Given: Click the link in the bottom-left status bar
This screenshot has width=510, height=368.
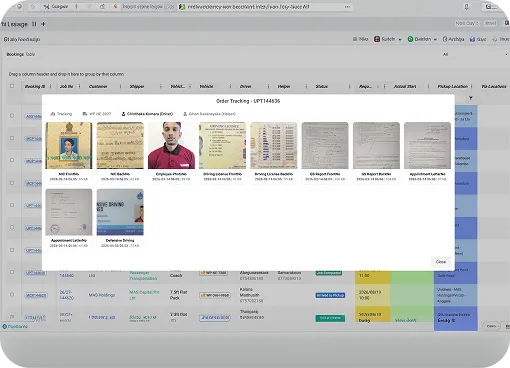Looking at the screenshot, I should 15,326.
